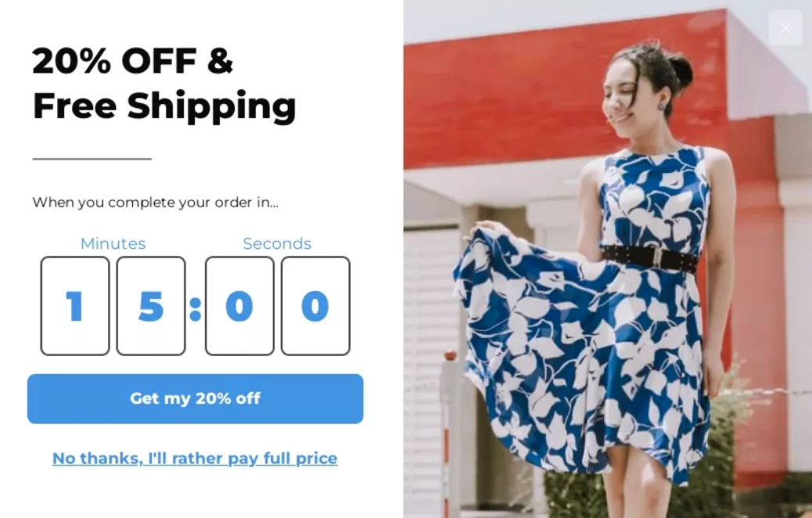This screenshot has height=518, width=812.
Task: Click the Get my 20% off button
Action: tap(196, 398)
